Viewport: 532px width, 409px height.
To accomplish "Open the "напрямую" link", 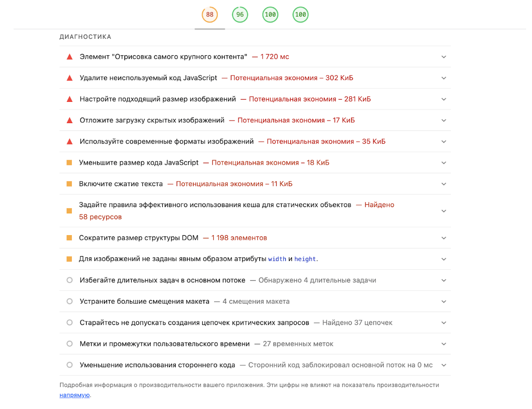I will coord(74,395).
